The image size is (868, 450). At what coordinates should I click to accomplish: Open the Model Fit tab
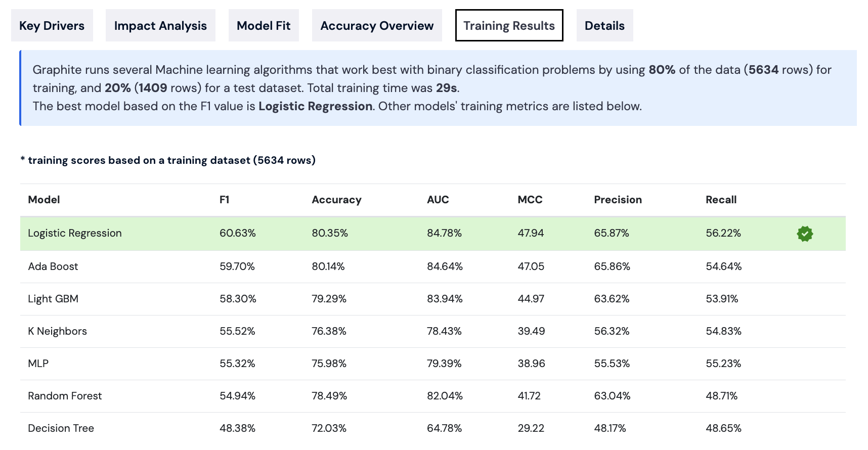(264, 26)
